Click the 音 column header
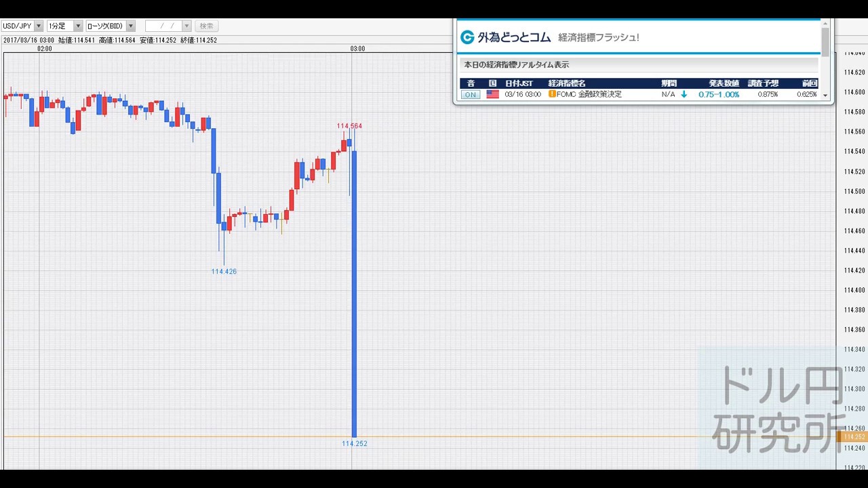The width and height of the screenshot is (868, 488). 471,83
